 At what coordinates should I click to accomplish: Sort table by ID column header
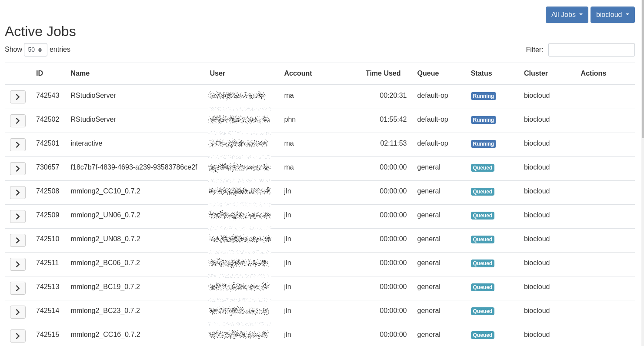point(40,73)
